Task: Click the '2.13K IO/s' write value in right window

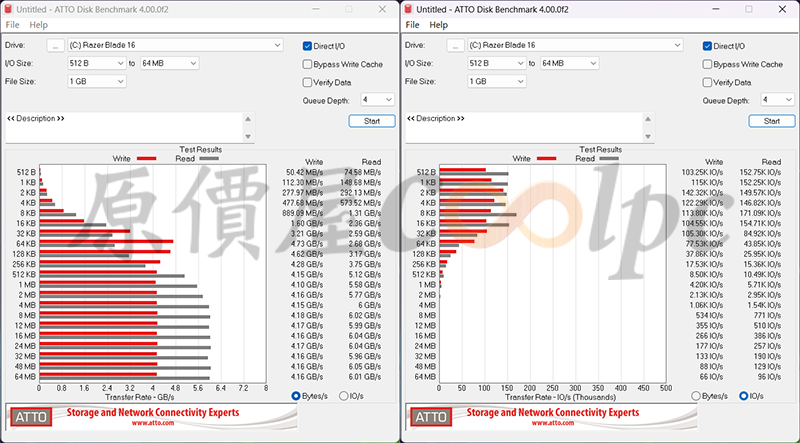Action: [x=706, y=295]
